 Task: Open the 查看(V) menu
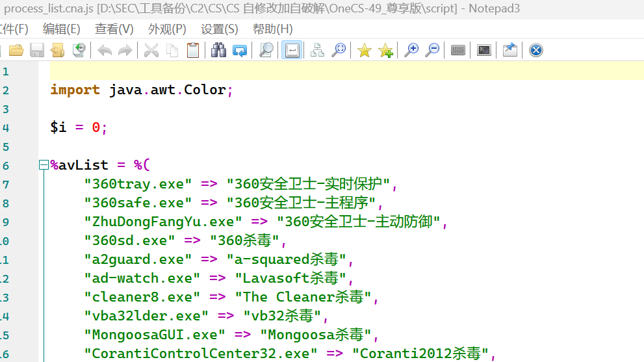click(114, 29)
